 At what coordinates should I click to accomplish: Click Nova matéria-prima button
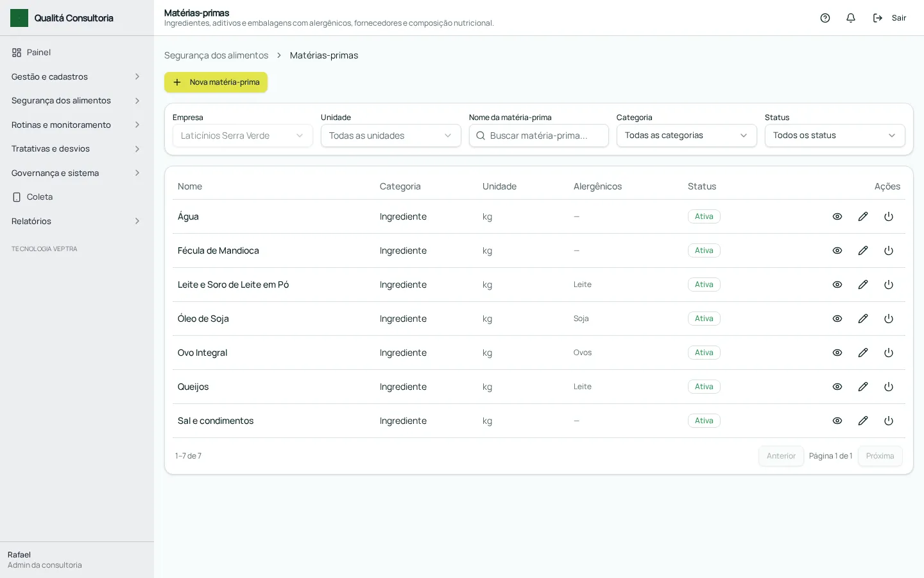coord(216,82)
